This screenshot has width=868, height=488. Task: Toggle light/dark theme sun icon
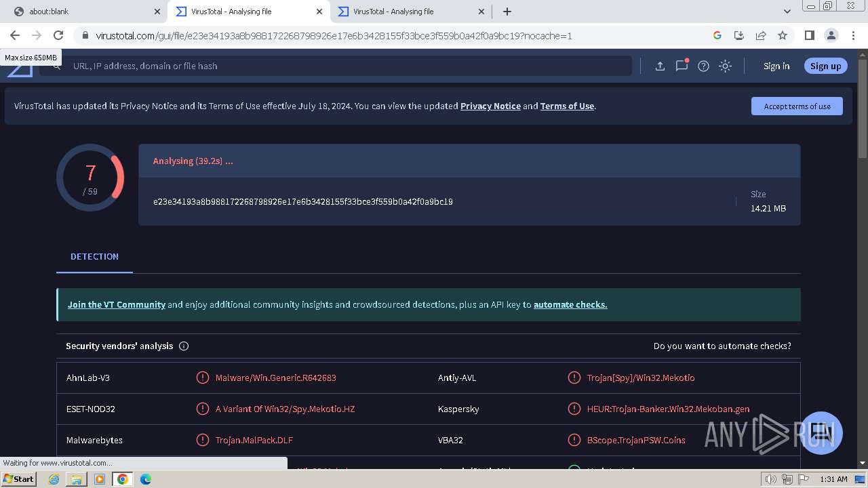[x=725, y=66]
